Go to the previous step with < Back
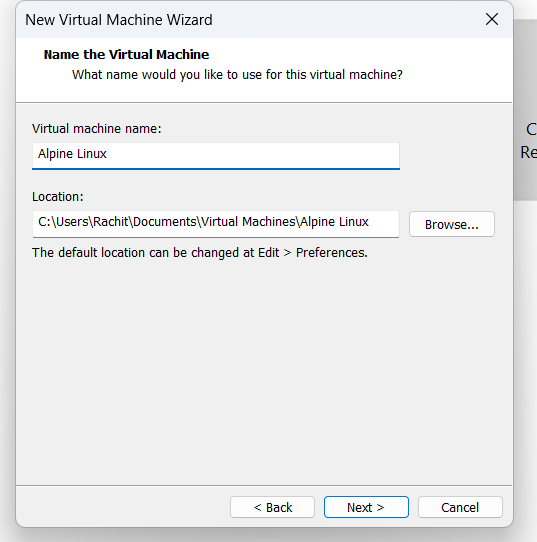This screenshot has height=542, width=537. pyautogui.click(x=272, y=507)
